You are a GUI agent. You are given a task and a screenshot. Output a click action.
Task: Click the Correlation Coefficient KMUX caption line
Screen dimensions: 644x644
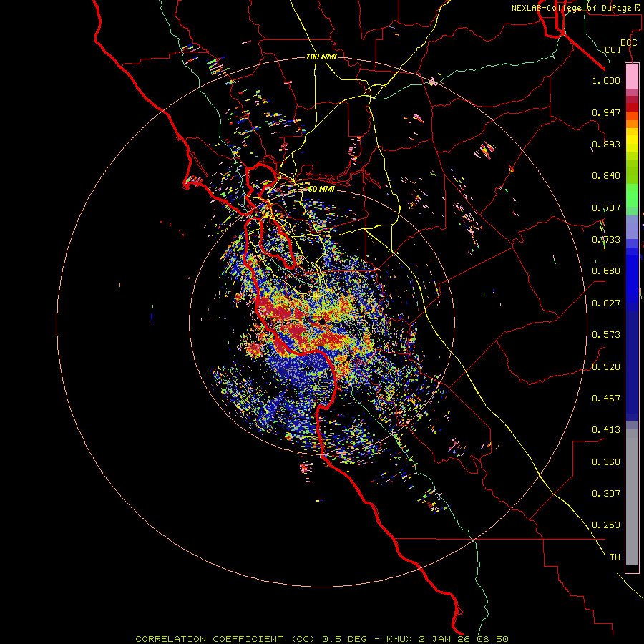(x=322, y=639)
